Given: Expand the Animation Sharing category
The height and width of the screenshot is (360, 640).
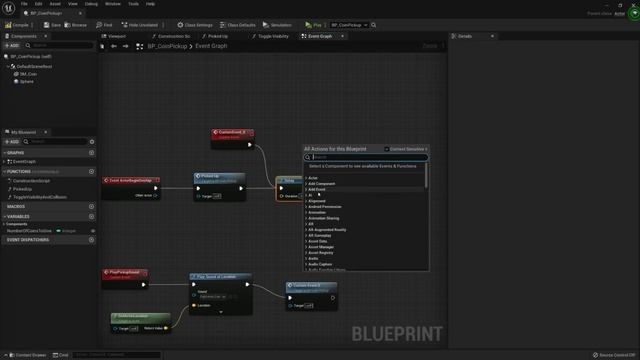Looking at the screenshot, I should pos(306,218).
